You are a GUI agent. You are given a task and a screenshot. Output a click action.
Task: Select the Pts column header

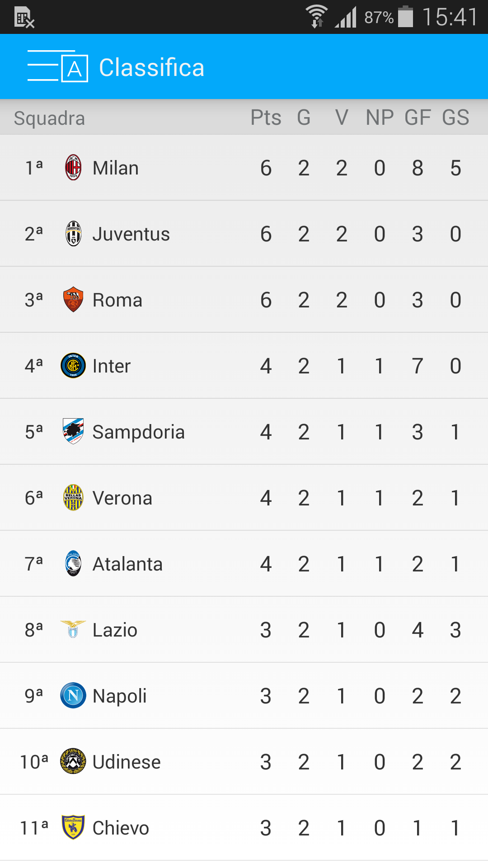point(266,118)
